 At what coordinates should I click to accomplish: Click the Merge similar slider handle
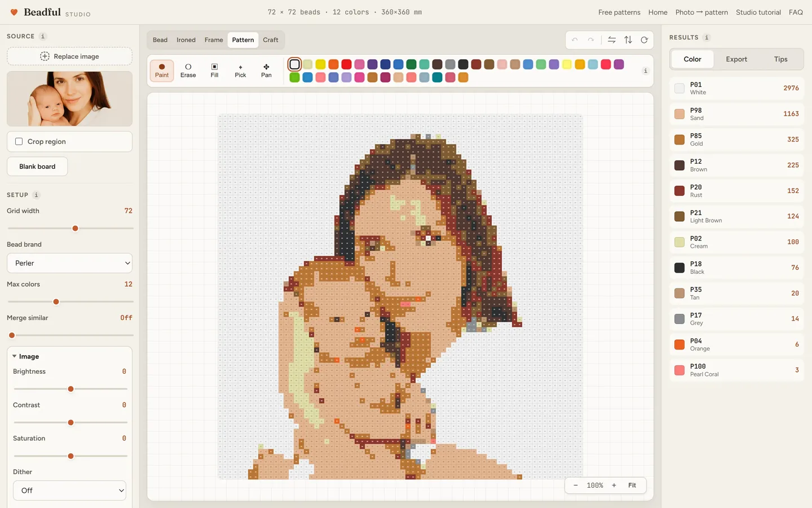pos(12,335)
